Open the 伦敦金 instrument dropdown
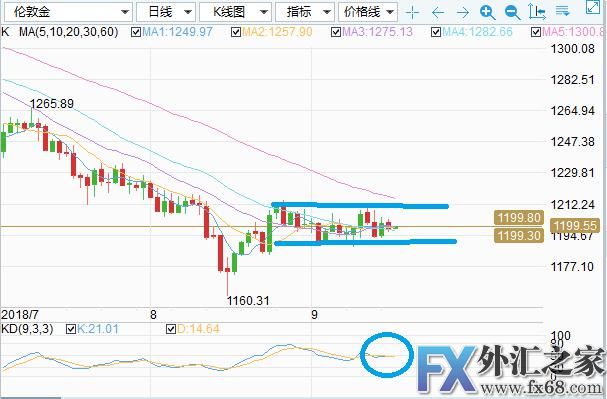Viewport: 607px width, 399px height. click(x=68, y=12)
